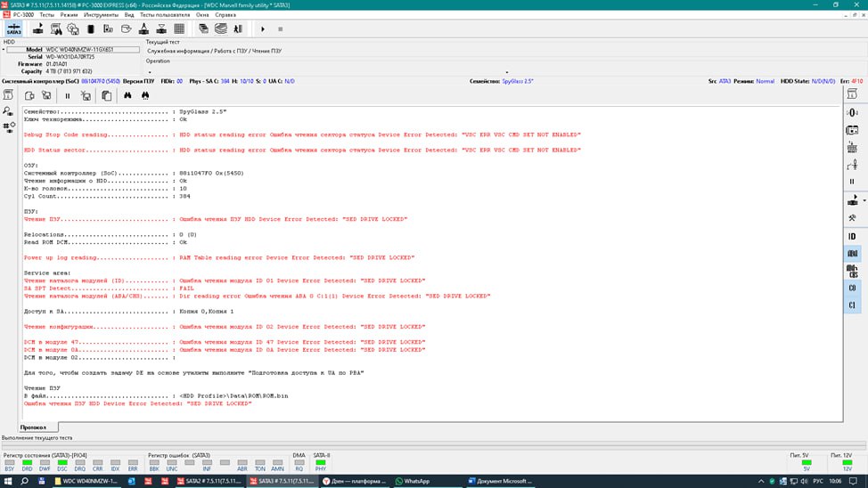Click the grid sector map icon
The height and width of the screenshot is (488, 868).
[x=179, y=28]
